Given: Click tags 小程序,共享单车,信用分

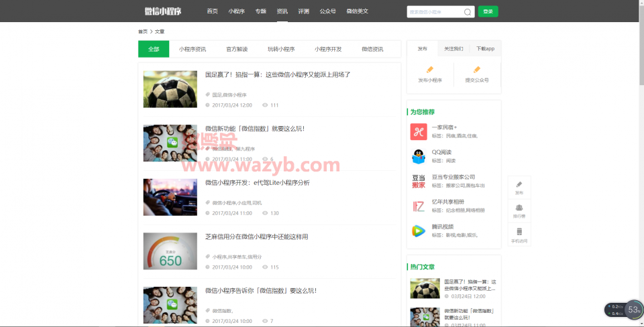Looking at the screenshot, I should [237, 257].
